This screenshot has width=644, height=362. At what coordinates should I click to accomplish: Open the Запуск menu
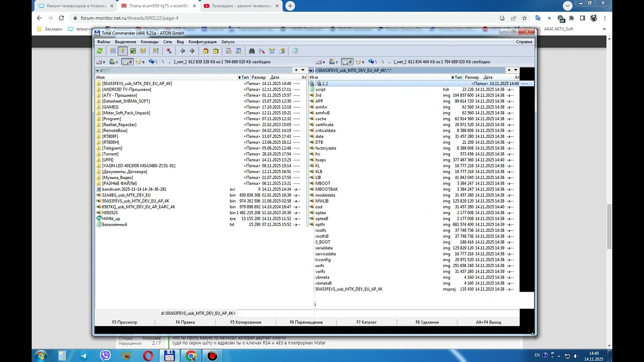[228, 42]
